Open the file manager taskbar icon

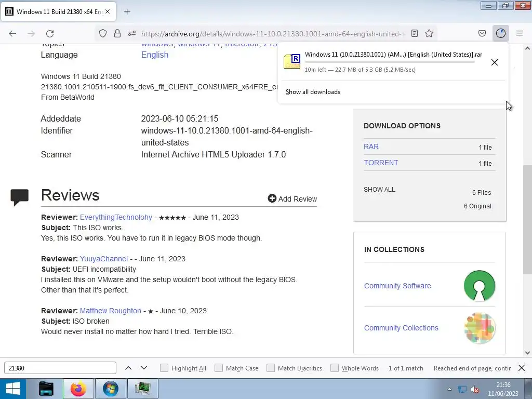46,389
